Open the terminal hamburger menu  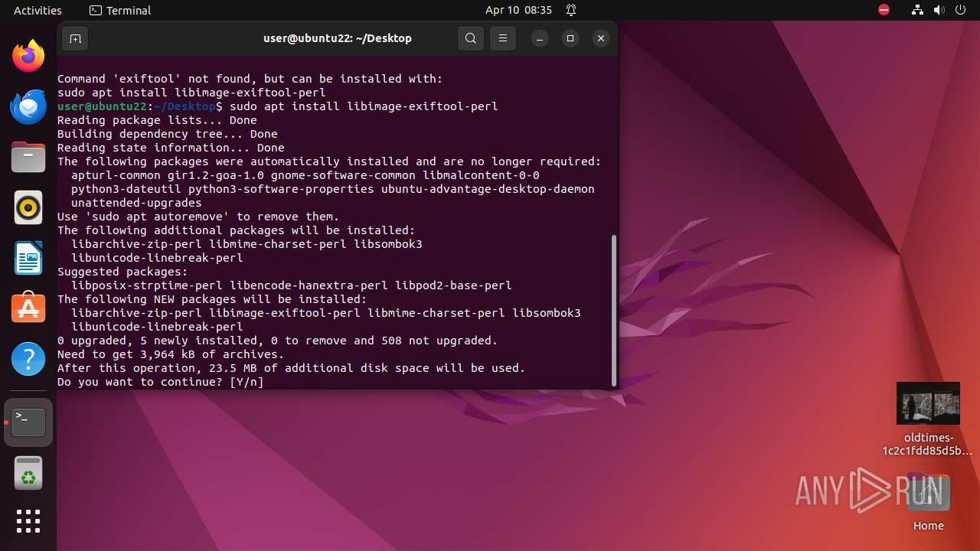click(503, 38)
